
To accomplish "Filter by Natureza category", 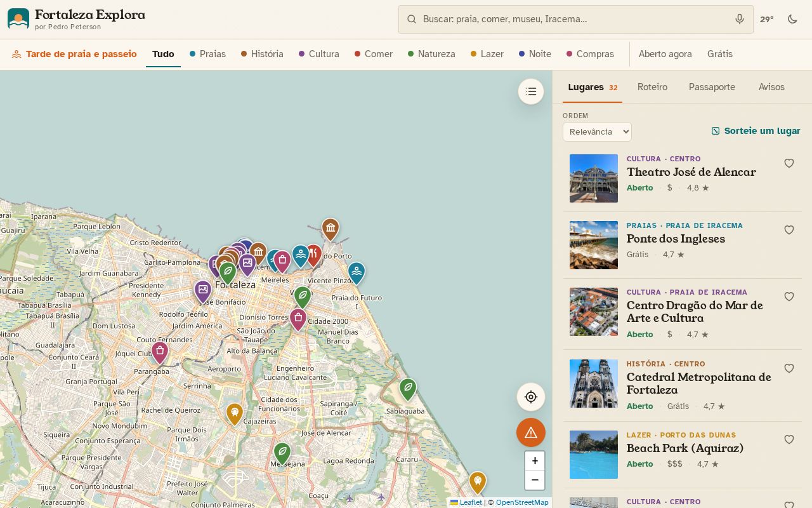I will pos(431,54).
